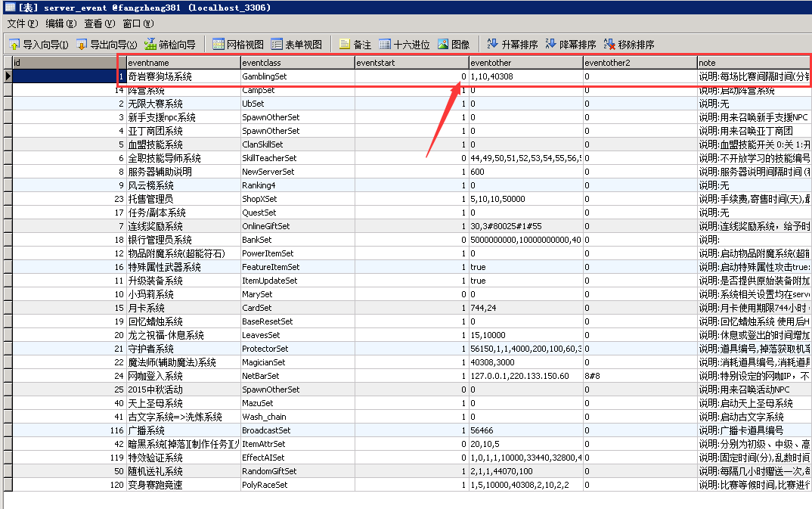Select the CardSet cell
The height and width of the screenshot is (509, 812).
pos(298,308)
